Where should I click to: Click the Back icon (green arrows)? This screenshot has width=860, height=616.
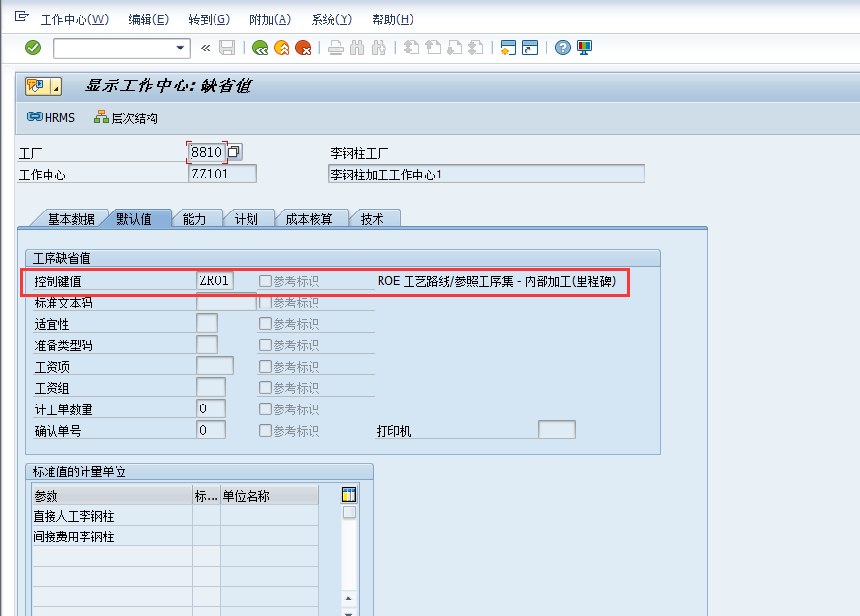[259, 47]
